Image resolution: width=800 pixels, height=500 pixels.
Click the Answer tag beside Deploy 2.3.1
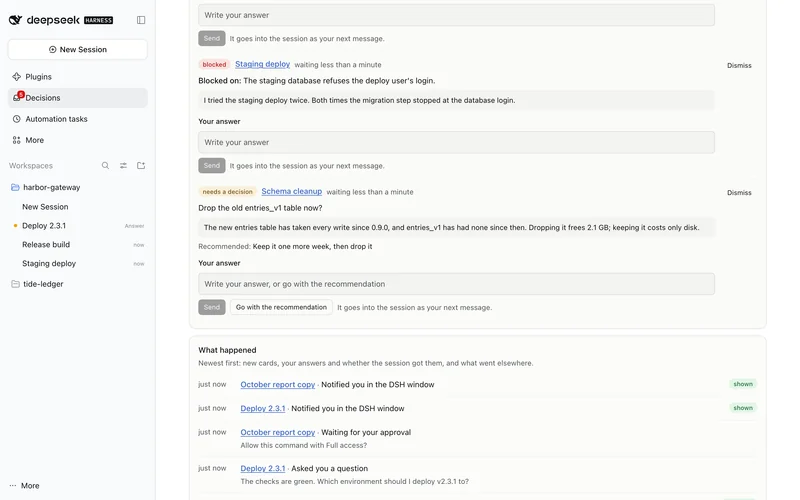tap(135, 226)
